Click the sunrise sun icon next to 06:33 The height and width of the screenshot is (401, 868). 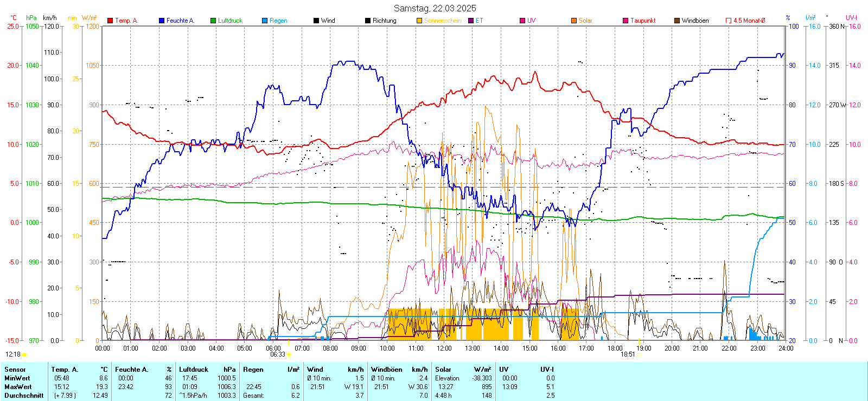point(289,354)
